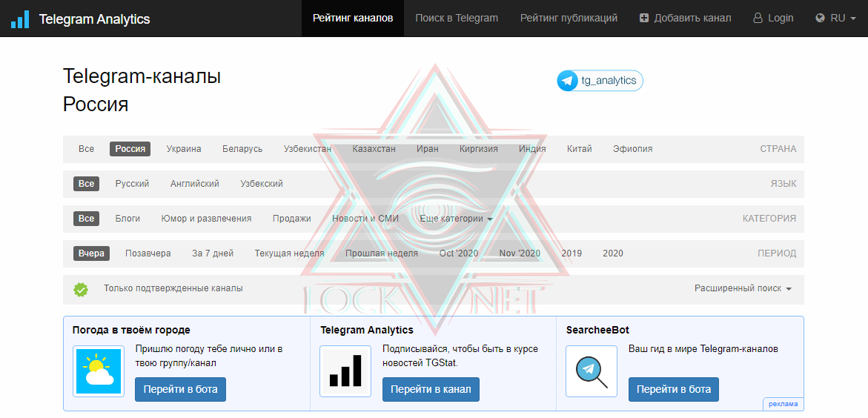Image resolution: width=868 pixels, height=418 pixels.
Task: Select Иран country filter
Action: (x=428, y=149)
